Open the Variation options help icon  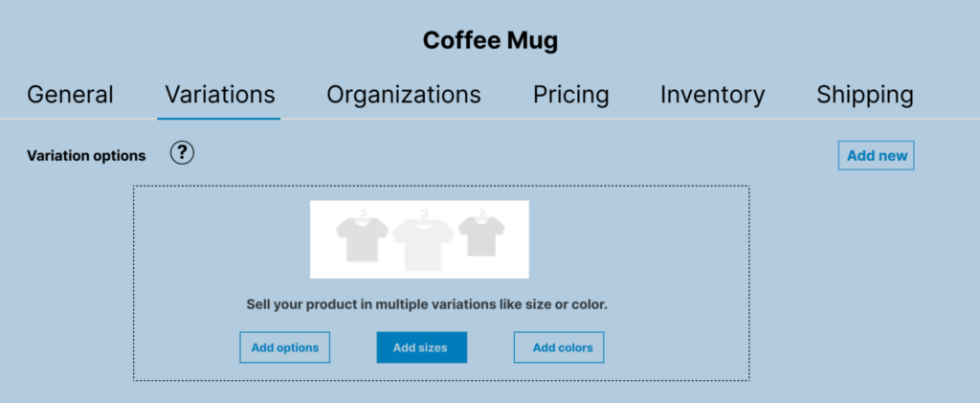(182, 153)
